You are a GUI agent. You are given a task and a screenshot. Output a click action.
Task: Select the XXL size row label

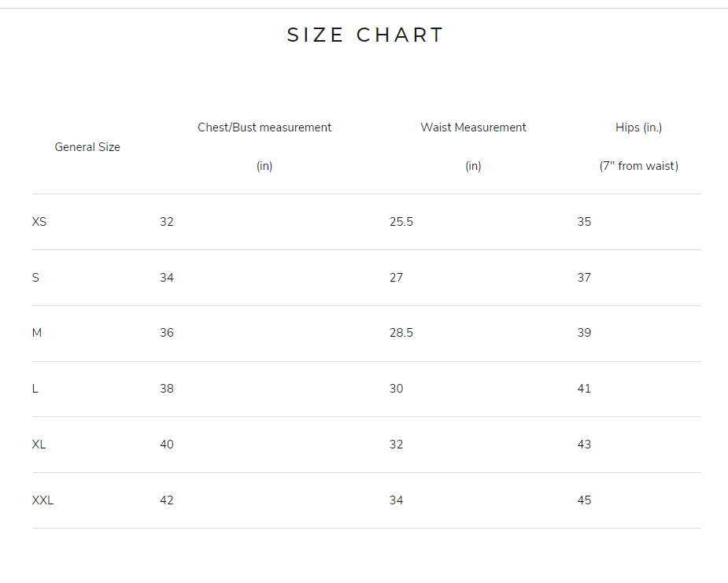coord(42,500)
